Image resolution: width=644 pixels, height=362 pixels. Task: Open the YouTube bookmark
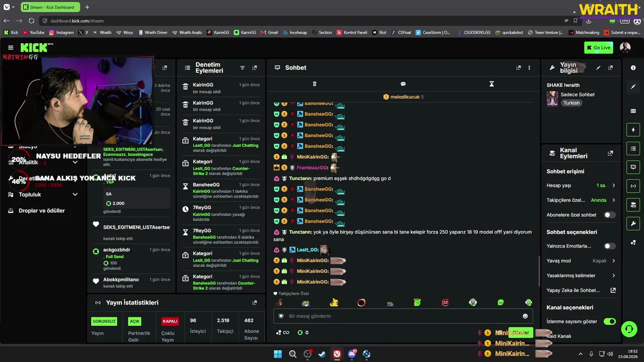point(33,32)
